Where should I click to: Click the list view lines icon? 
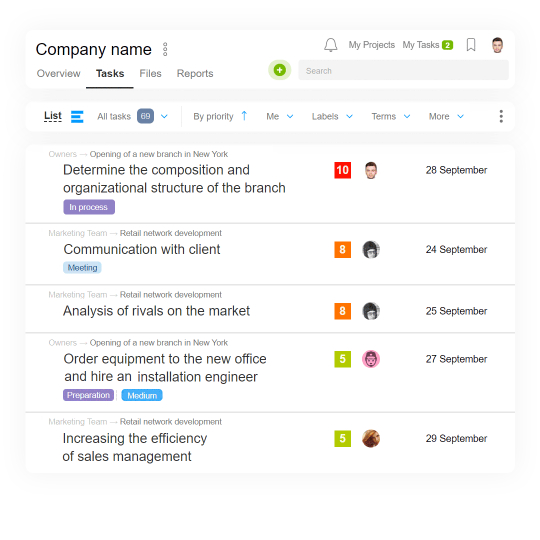coord(77,116)
